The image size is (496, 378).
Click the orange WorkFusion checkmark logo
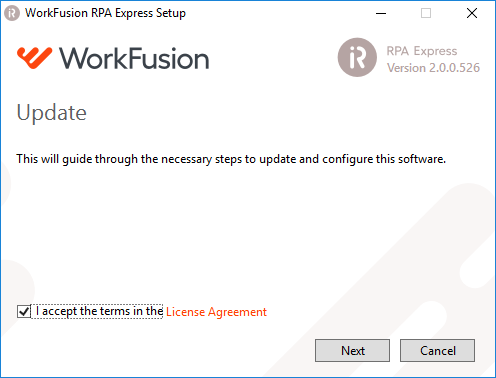tap(35, 58)
